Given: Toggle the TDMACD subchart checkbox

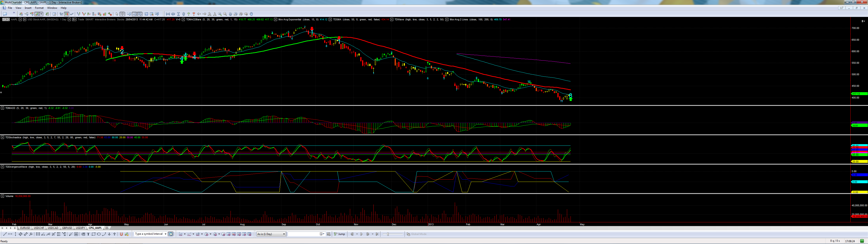Looking at the screenshot, I should click(x=2, y=108).
